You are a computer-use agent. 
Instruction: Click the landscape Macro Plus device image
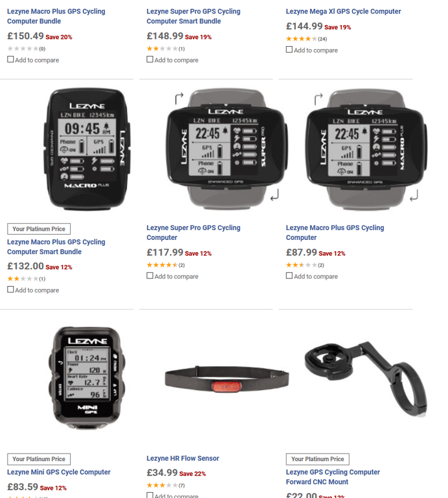click(x=366, y=149)
